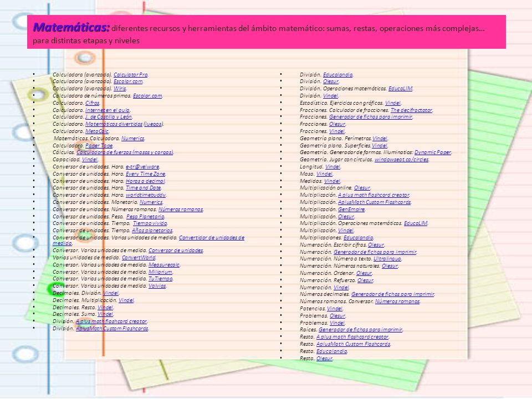Open the Calculator Pro link
Screen dimensions: 532x399
(131, 75)
